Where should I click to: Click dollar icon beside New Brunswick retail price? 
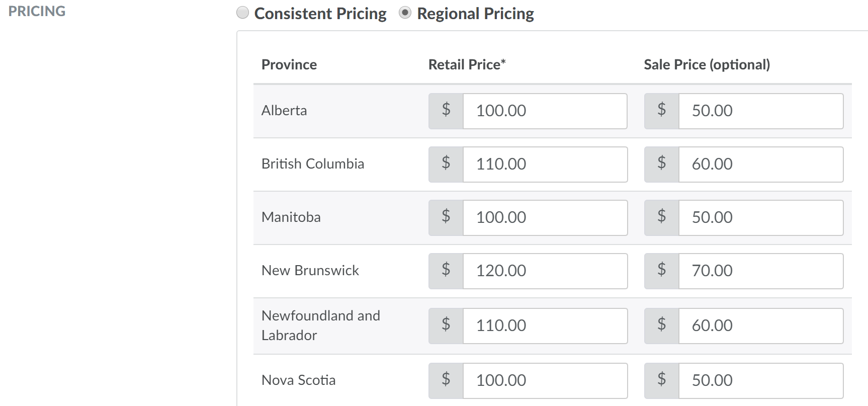pyautogui.click(x=446, y=271)
